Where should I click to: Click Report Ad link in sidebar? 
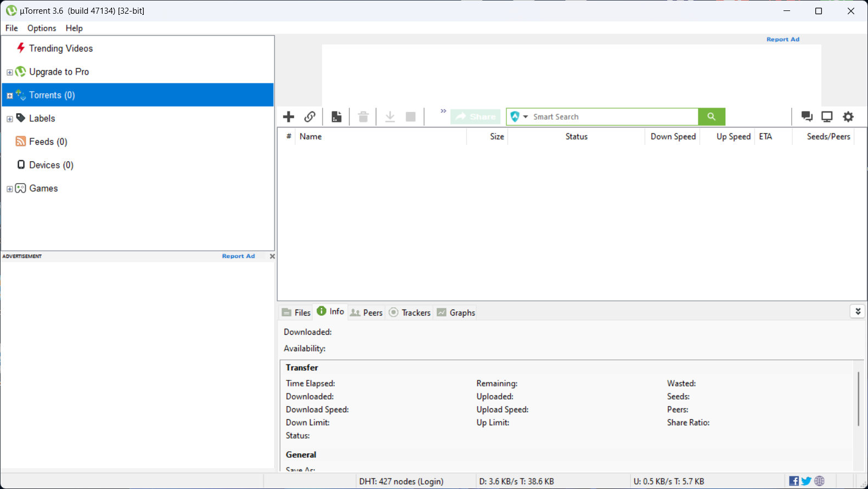239,256
